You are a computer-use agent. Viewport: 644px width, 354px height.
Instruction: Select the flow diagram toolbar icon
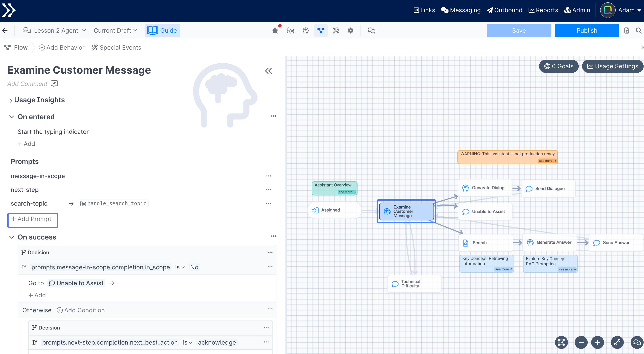[x=321, y=31]
